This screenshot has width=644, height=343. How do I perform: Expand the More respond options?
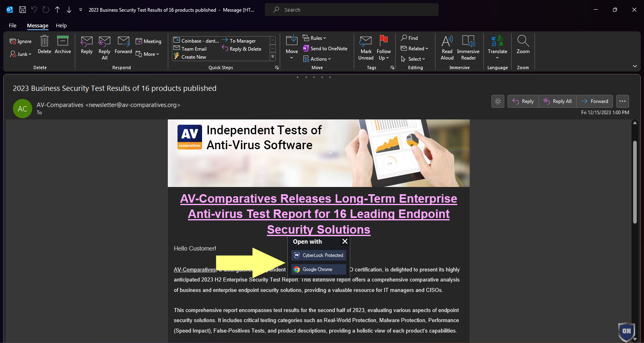[147, 54]
